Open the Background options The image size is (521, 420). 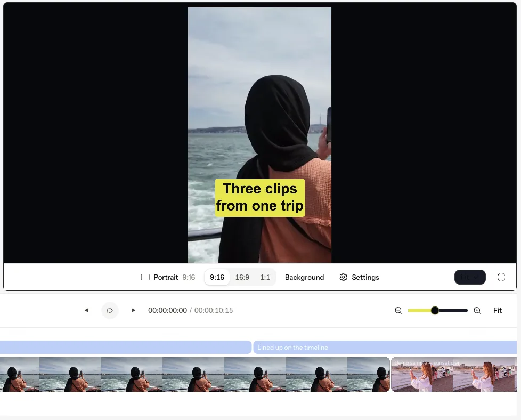pyautogui.click(x=304, y=277)
